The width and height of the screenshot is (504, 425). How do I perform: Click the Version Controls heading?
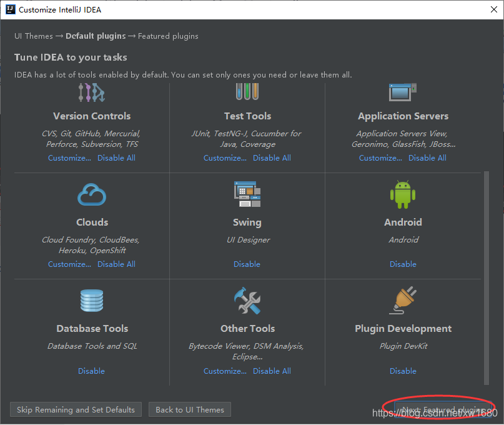92,116
